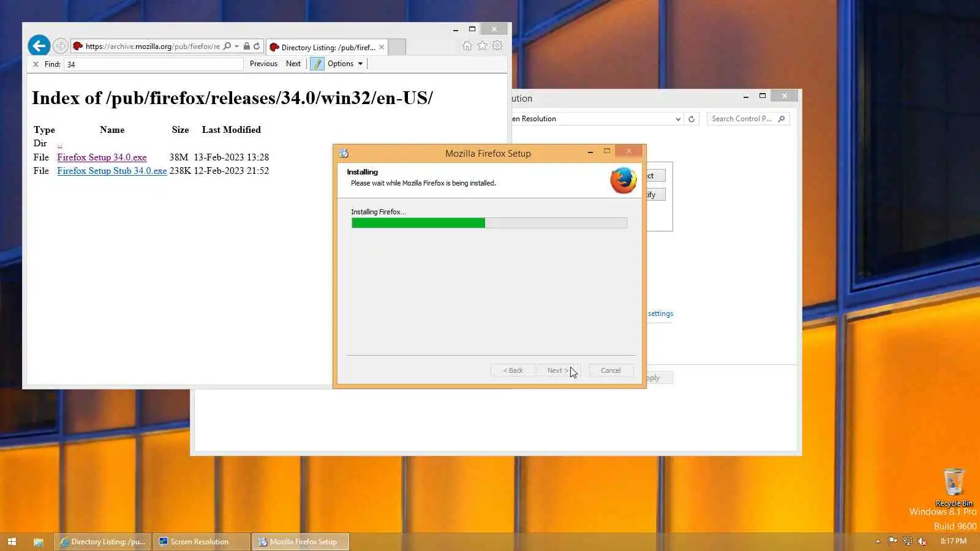Cancel the Firefox installation
980x551 pixels.
click(x=611, y=370)
